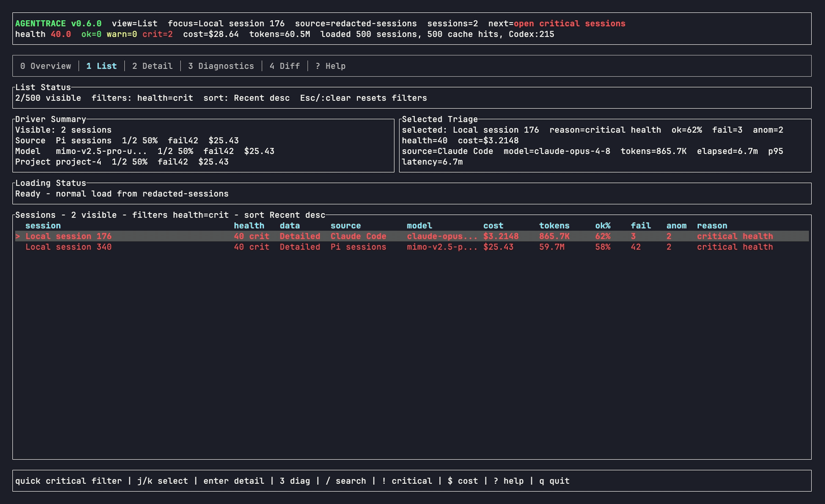Click the model column header
Screen dimensions: 825x504
pos(419,226)
